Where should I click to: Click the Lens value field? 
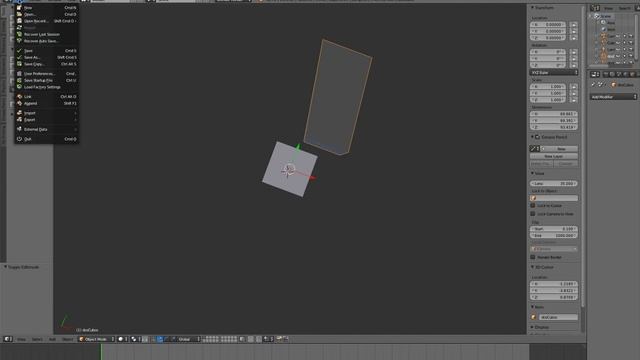pyautogui.click(x=554, y=184)
